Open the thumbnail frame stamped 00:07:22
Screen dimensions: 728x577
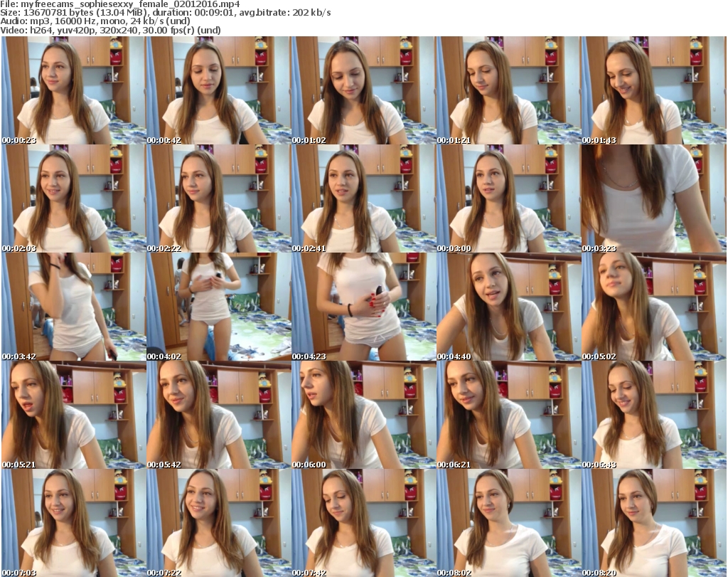(219, 523)
